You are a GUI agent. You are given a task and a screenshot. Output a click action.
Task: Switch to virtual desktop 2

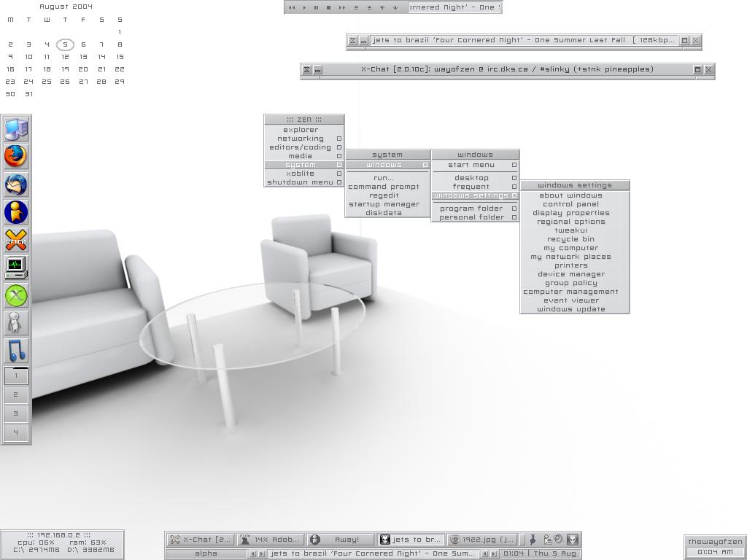point(16,394)
